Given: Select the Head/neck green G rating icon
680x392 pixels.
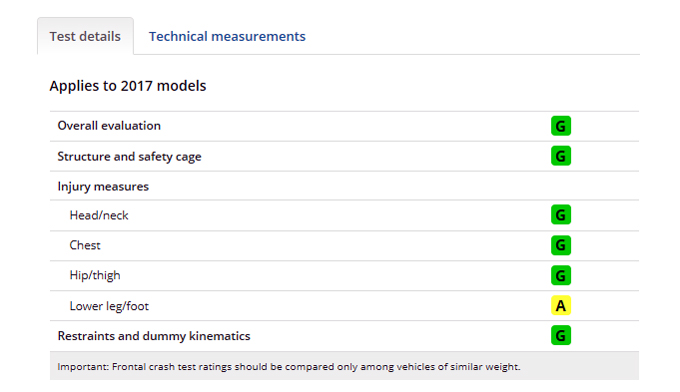Looking at the screenshot, I should click(x=561, y=215).
